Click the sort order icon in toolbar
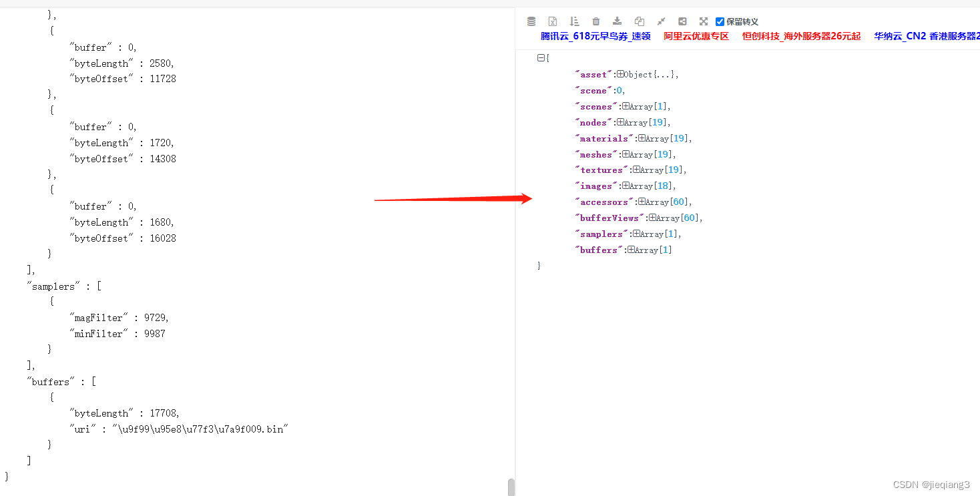This screenshot has width=980, height=496. click(575, 21)
